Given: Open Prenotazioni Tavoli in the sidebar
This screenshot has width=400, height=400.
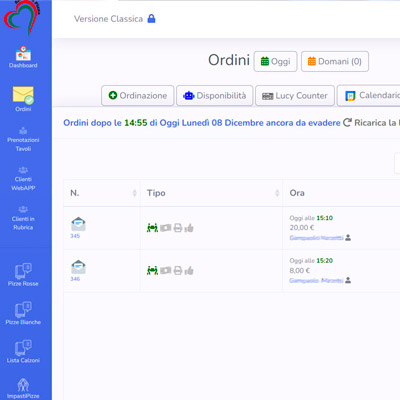Looking at the screenshot, I should [x=23, y=140].
